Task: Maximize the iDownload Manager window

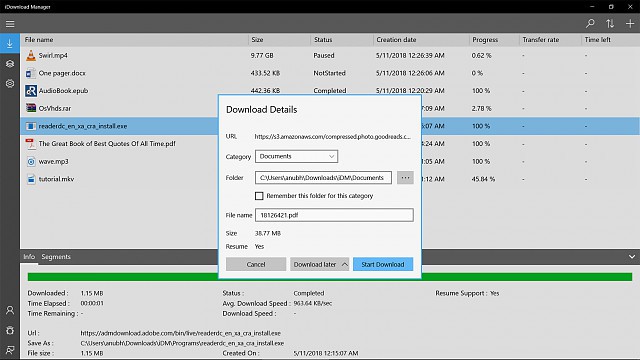Action: [x=611, y=7]
